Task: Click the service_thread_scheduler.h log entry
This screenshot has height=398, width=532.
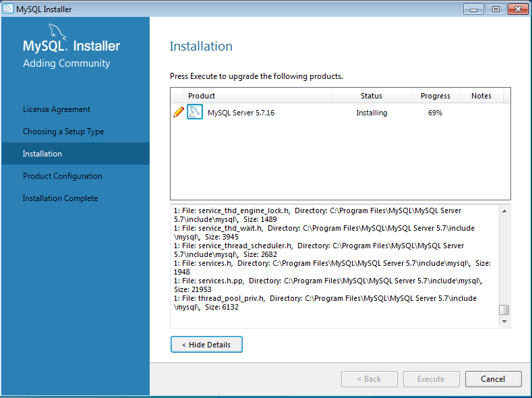Action: (x=319, y=250)
